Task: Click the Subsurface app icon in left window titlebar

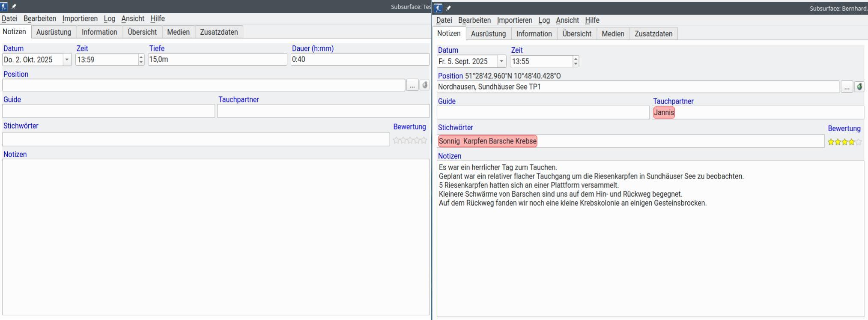Action: [4, 6]
